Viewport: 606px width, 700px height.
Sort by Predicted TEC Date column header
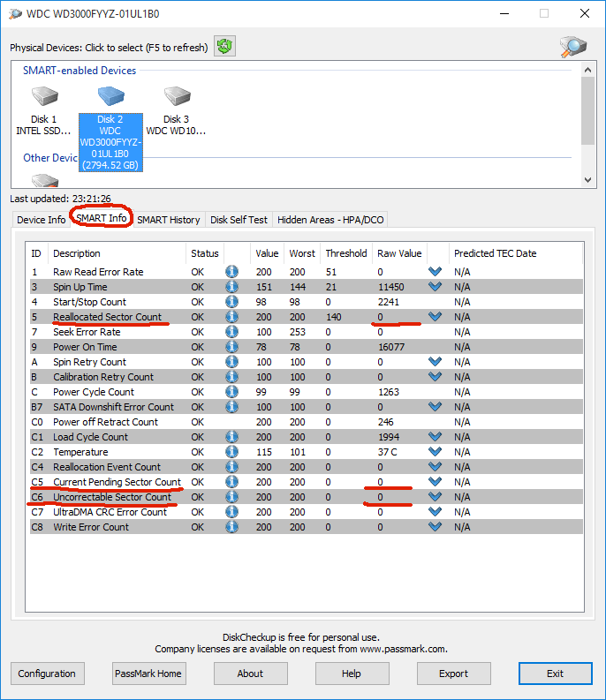pyautogui.click(x=516, y=253)
